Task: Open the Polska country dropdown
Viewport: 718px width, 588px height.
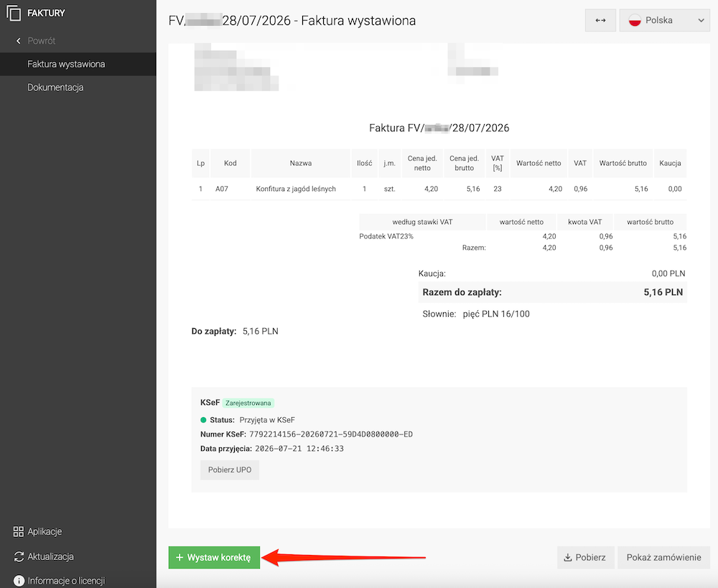Action: tap(664, 20)
